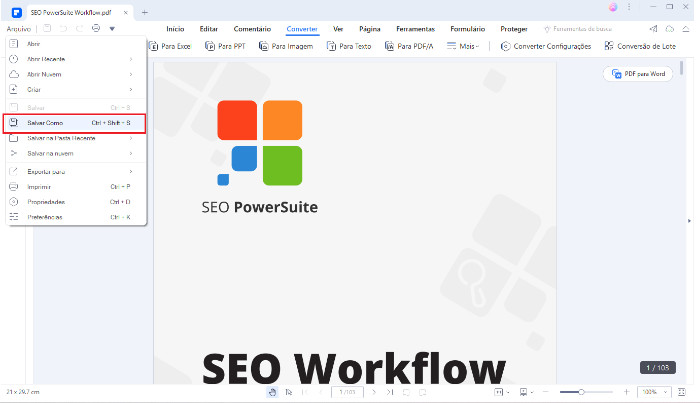Open Converter Configurações settings
700x403 pixels.
(x=546, y=46)
